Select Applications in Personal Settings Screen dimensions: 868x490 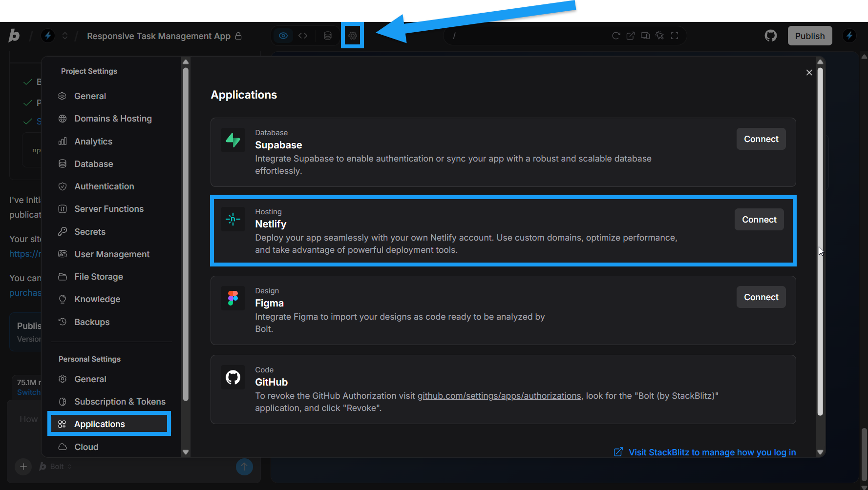109,424
